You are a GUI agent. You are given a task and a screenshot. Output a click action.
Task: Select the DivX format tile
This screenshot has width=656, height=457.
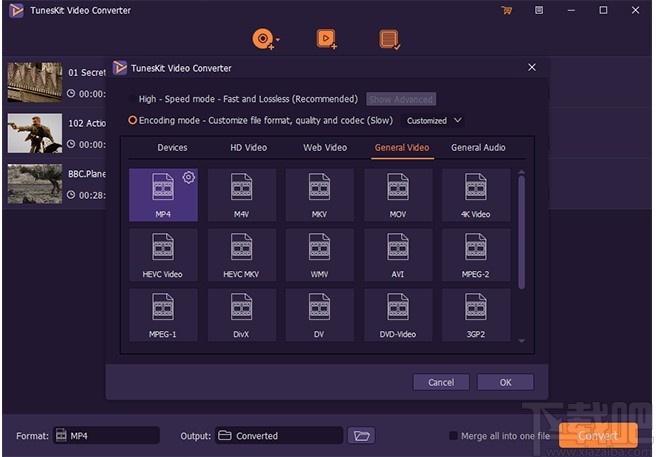(x=241, y=315)
